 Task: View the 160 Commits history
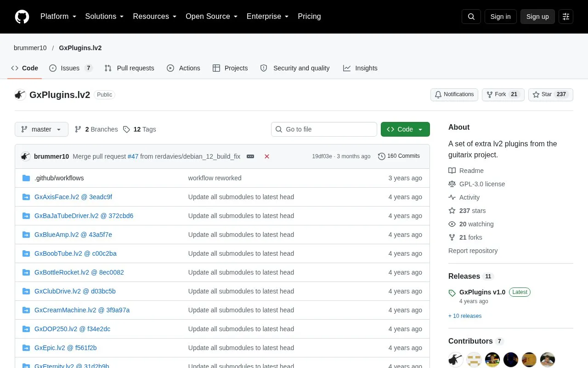(399, 156)
